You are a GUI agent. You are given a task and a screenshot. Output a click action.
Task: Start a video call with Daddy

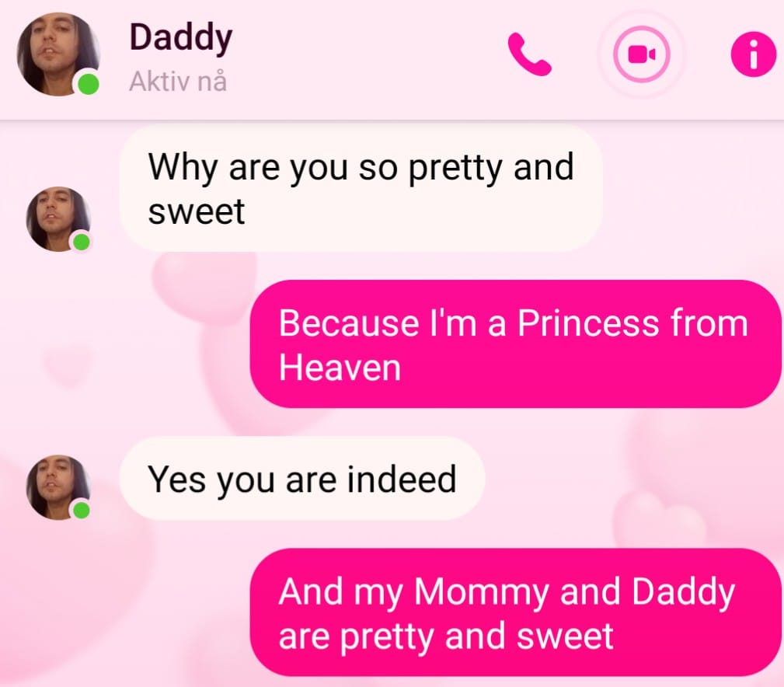(x=641, y=54)
